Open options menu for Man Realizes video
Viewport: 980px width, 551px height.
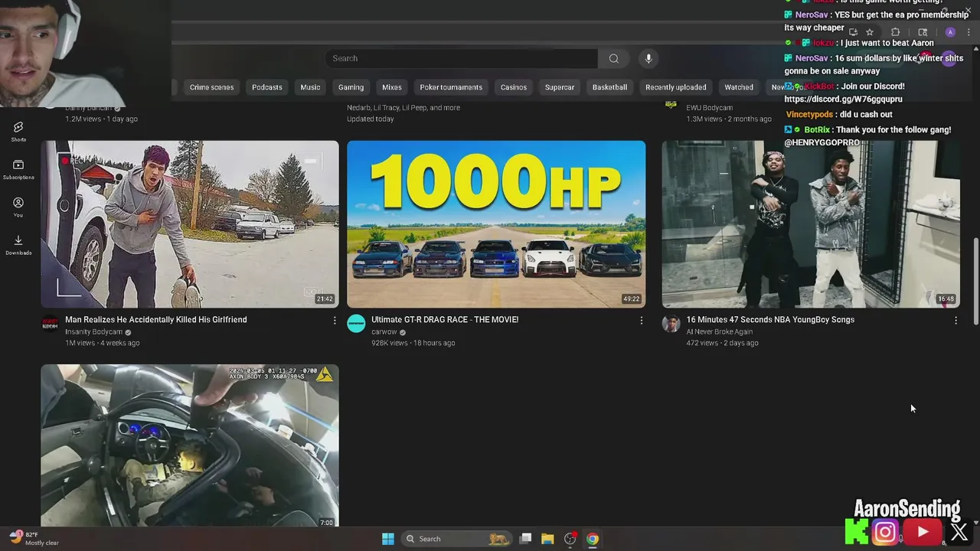pyautogui.click(x=335, y=321)
